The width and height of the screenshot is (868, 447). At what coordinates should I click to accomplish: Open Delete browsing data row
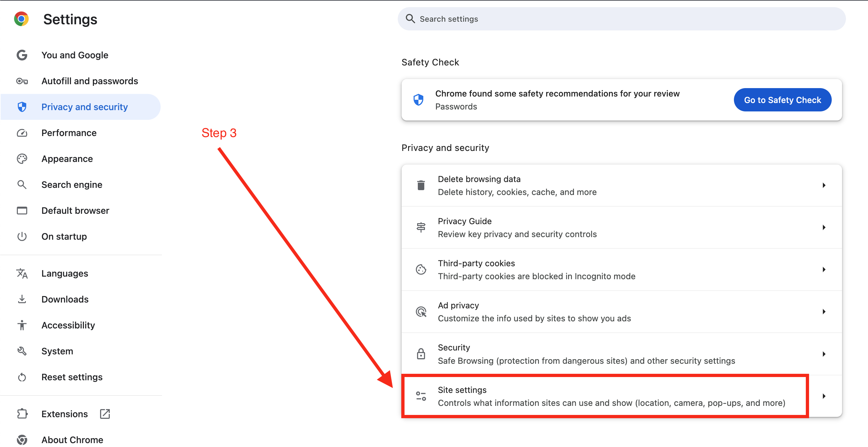tap(621, 185)
